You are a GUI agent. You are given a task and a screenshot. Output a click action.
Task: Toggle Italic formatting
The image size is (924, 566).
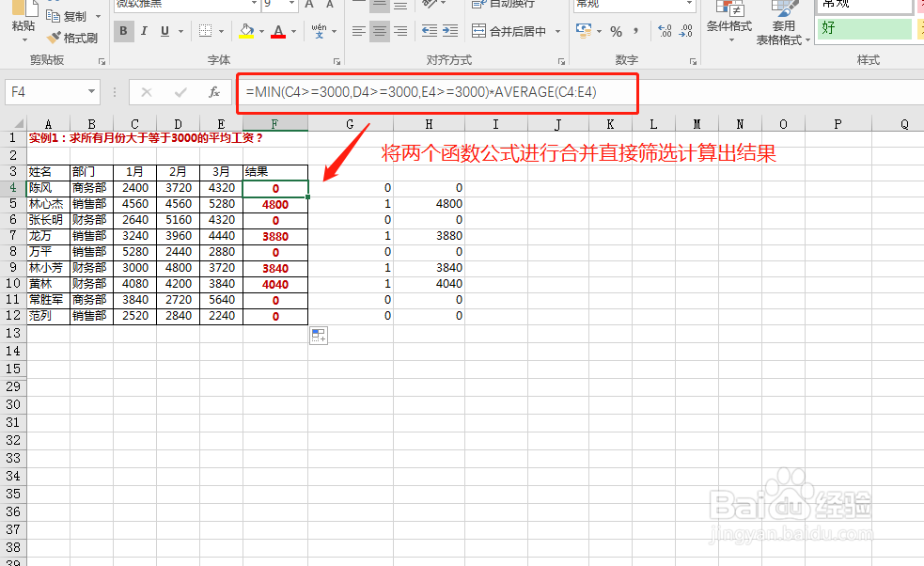pyautogui.click(x=144, y=31)
